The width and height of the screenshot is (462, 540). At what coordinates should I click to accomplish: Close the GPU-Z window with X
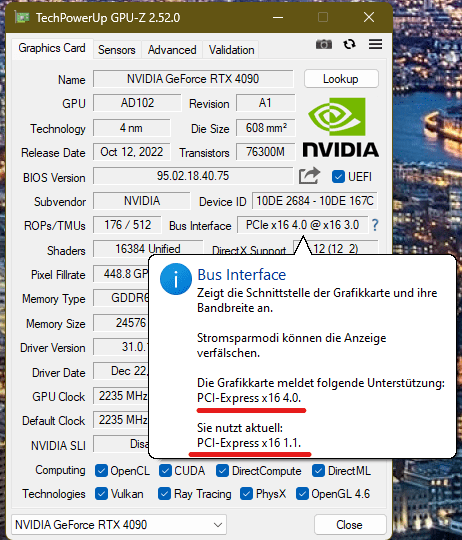point(369,17)
